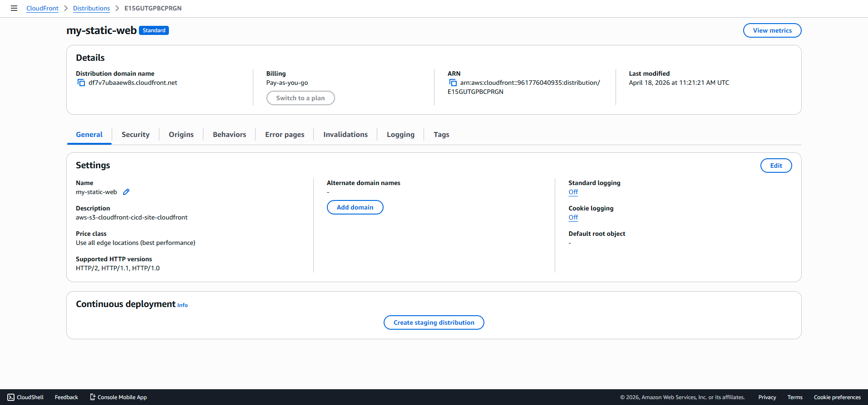
Task: Click the Add domain button
Action: pos(355,207)
